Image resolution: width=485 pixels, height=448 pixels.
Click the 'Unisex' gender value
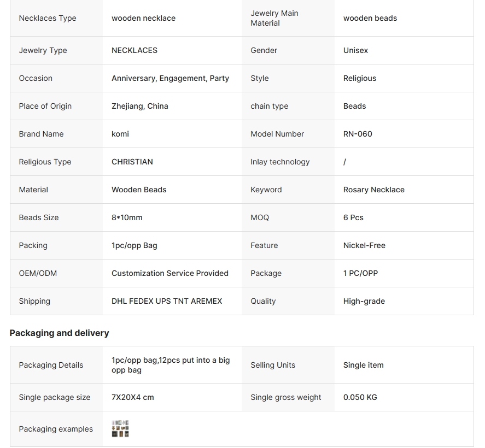pos(355,50)
